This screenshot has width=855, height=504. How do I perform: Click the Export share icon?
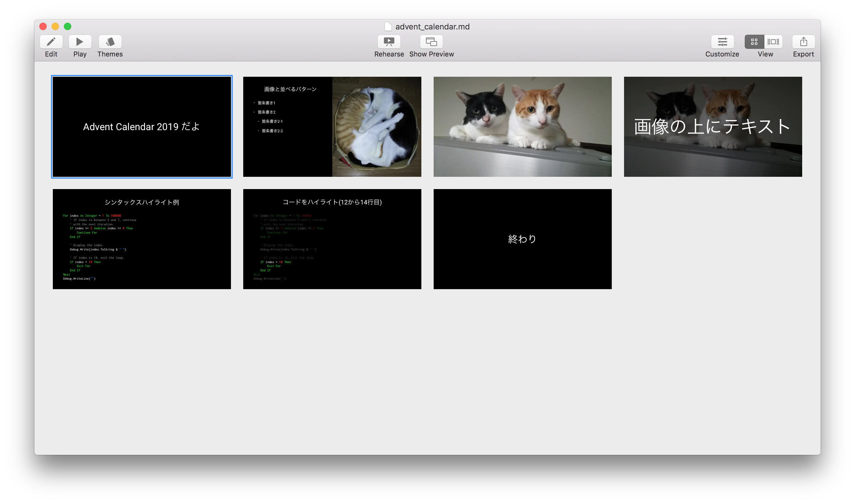(x=803, y=42)
